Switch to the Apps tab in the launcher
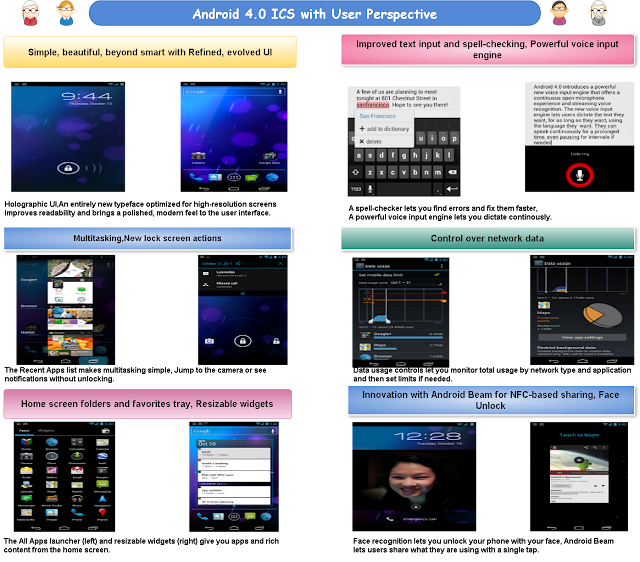The width and height of the screenshot is (640, 562). (x=24, y=431)
